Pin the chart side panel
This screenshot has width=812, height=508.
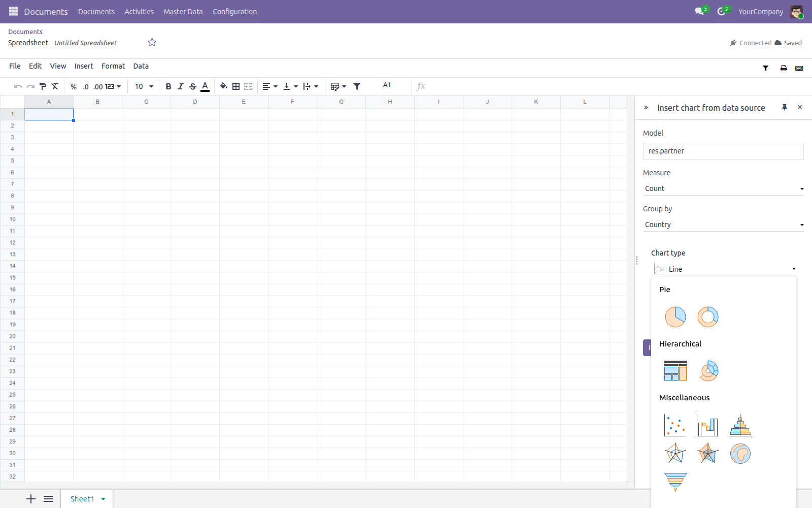click(x=785, y=107)
